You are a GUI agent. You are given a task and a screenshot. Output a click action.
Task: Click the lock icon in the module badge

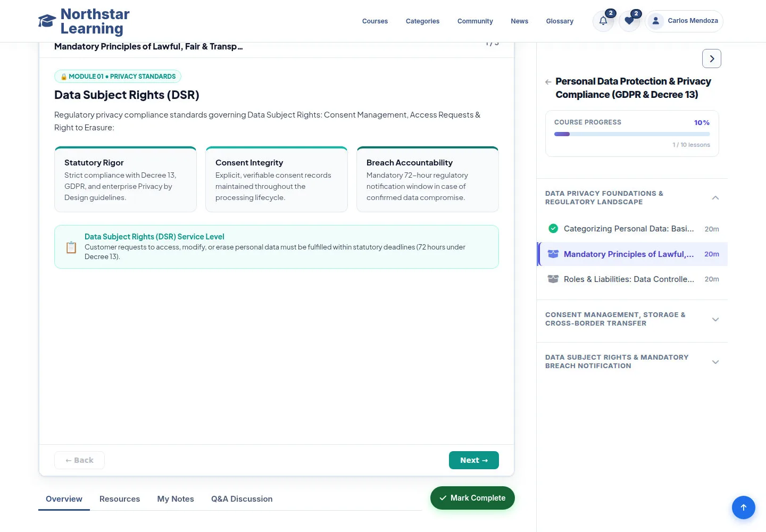pos(64,77)
